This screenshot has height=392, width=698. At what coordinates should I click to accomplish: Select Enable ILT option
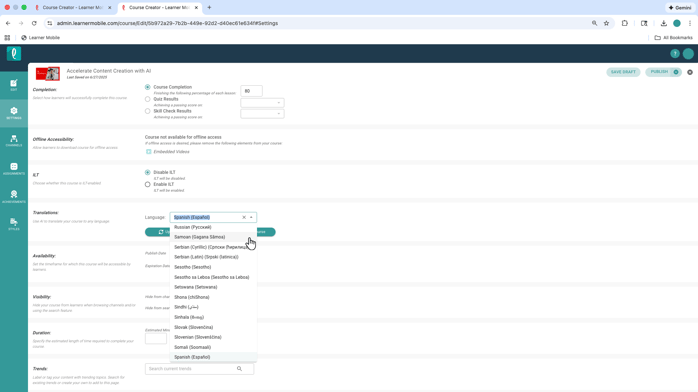(147, 184)
